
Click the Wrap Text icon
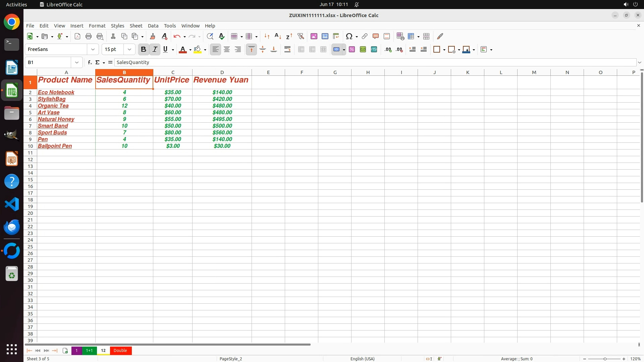pos(287,49)
